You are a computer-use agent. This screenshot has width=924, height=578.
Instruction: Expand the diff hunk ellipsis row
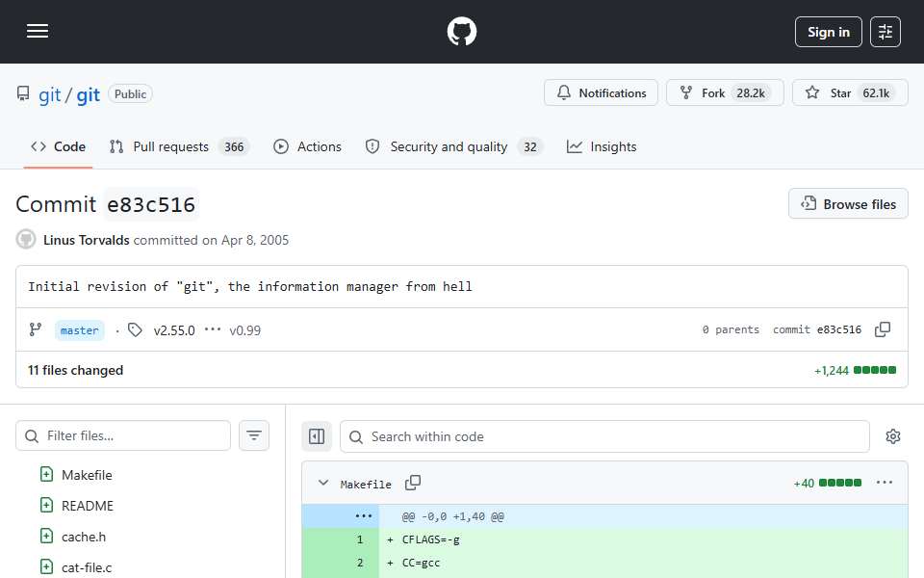point(364,516)
